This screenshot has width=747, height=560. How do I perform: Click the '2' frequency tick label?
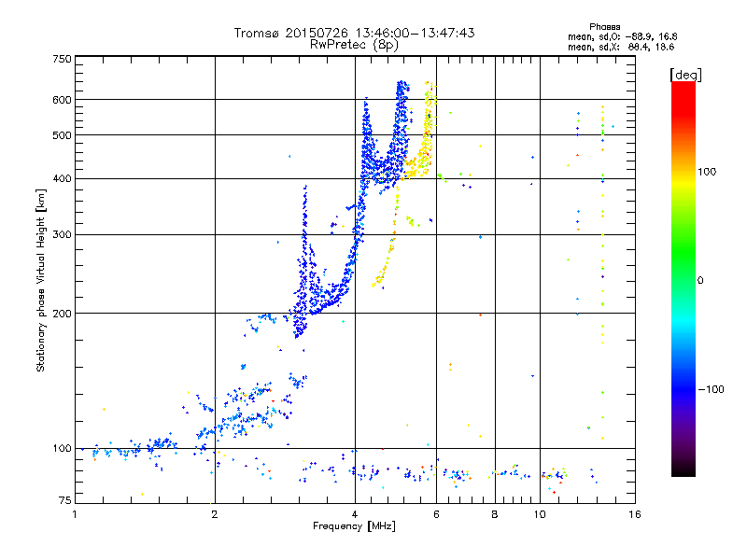(215, 514)
